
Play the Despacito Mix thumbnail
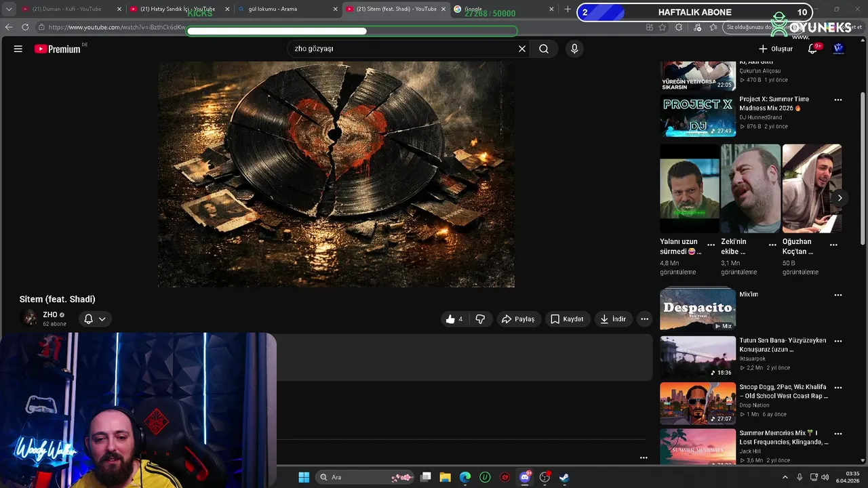coord(698,308)
